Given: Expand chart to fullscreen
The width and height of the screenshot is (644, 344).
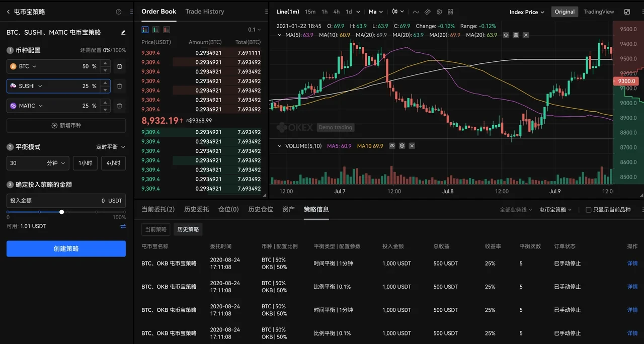Looking at the screenshot, I should (x=627, y=12).
